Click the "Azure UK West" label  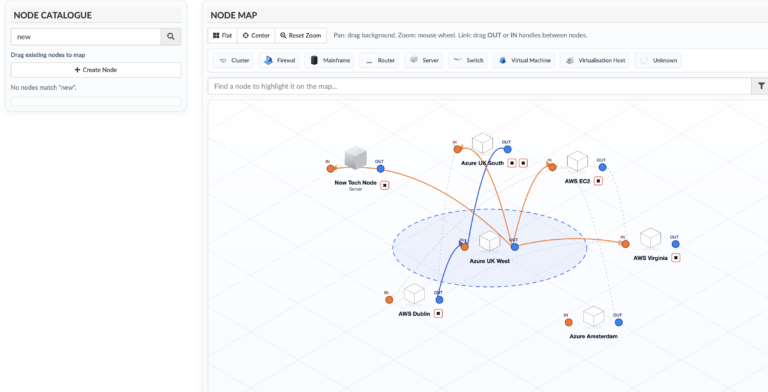coord(489,261)
